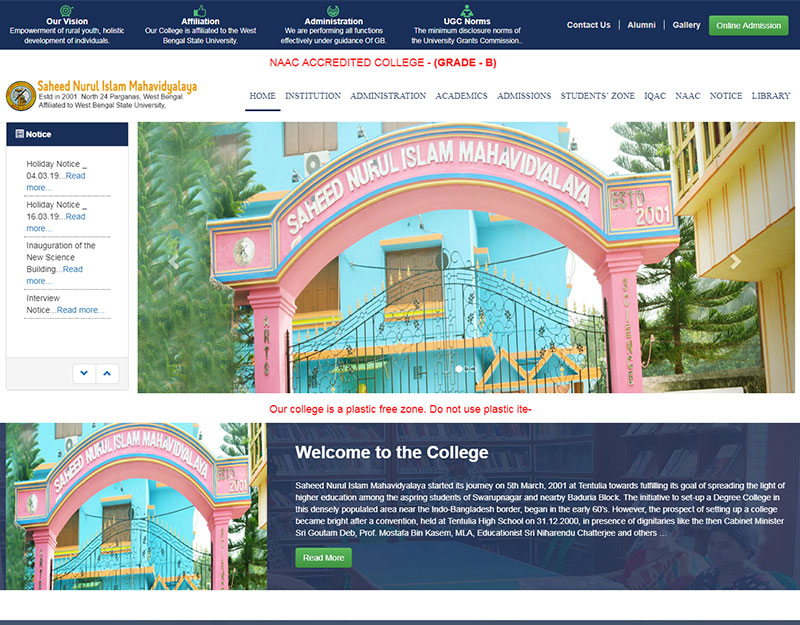Click the Our Vision heading

coord(67,21)
